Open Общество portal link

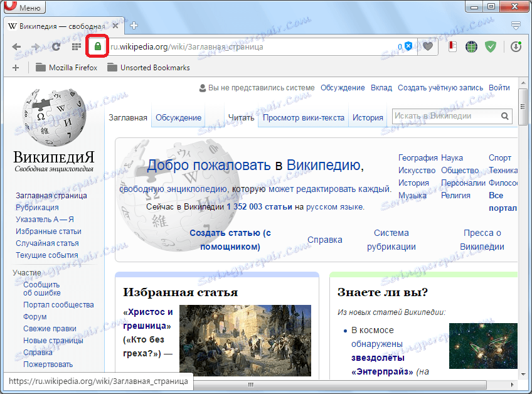click(460, 171)
